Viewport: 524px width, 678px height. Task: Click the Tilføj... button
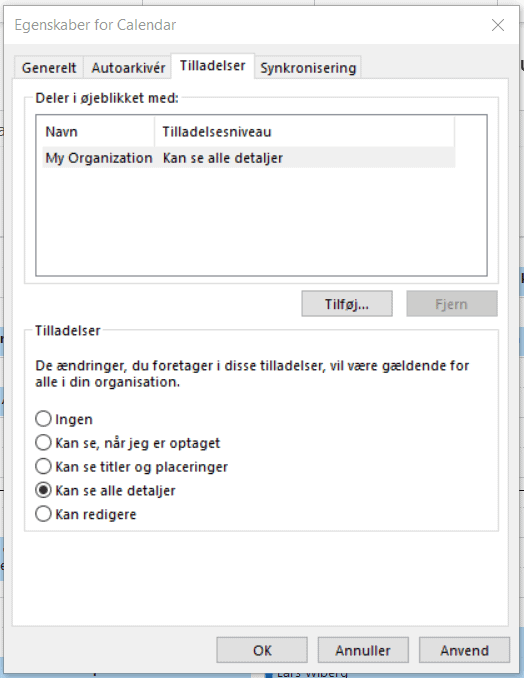[x=347, y=304]
